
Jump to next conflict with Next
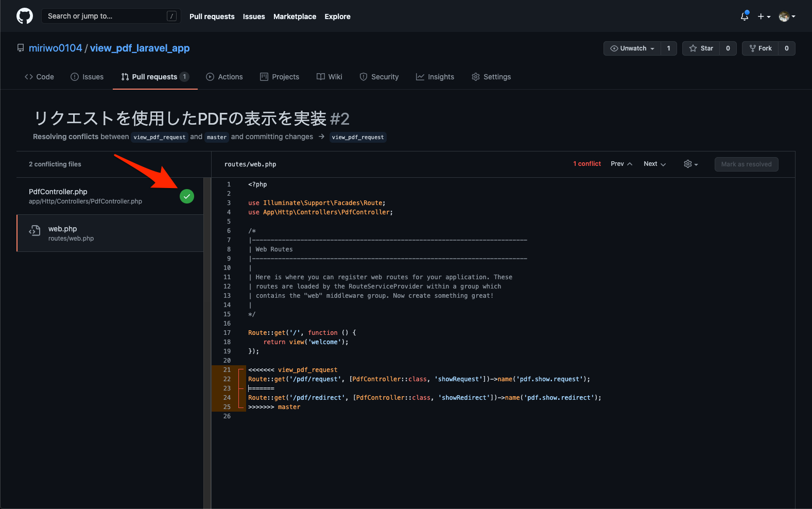click(654, 164)
